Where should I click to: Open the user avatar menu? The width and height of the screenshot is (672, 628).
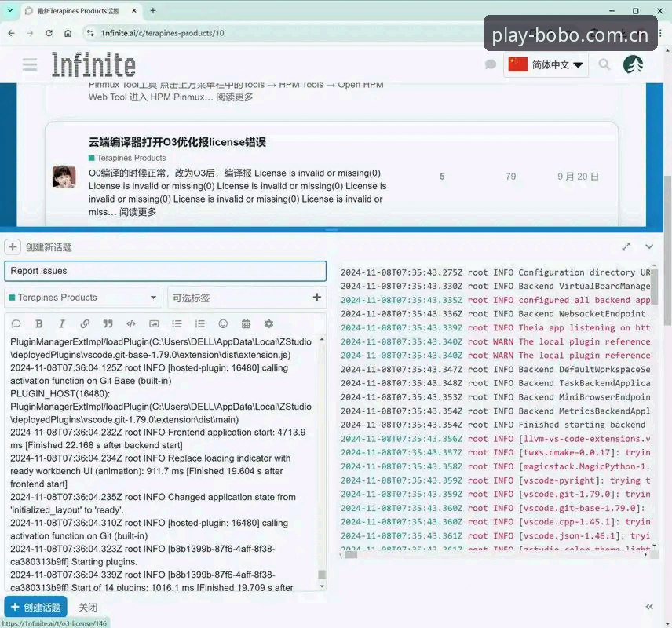pyautogui.click(x=633, y=64)
